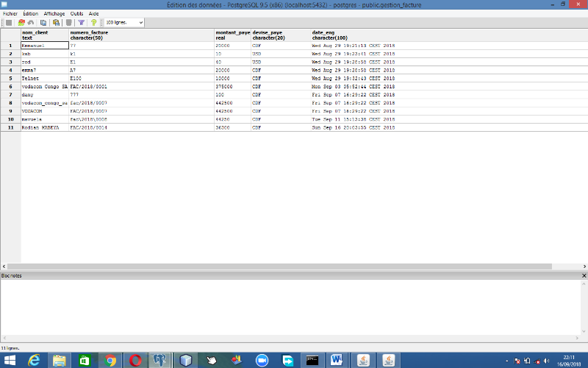Click the devise_paye column header

click(281, 35)
